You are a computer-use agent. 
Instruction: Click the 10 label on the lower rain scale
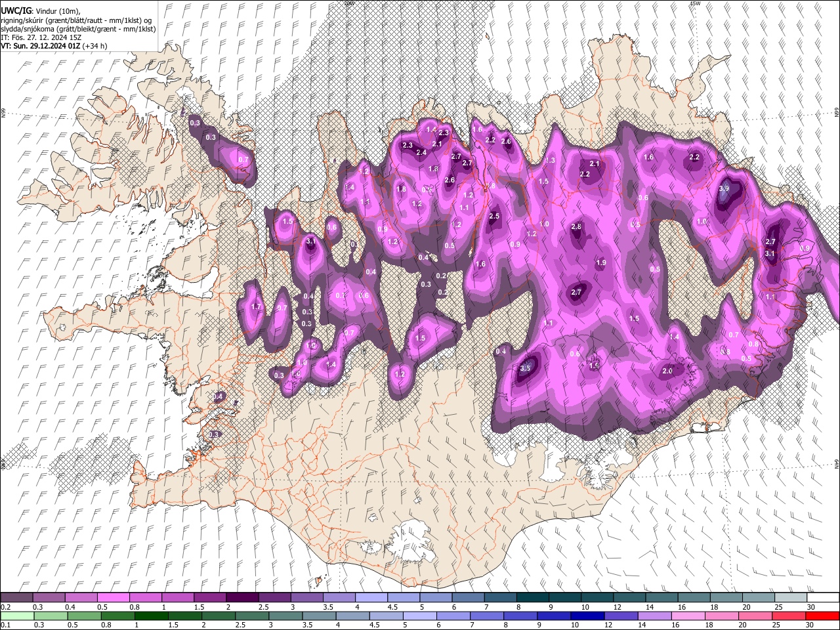[x=575, y=625]
